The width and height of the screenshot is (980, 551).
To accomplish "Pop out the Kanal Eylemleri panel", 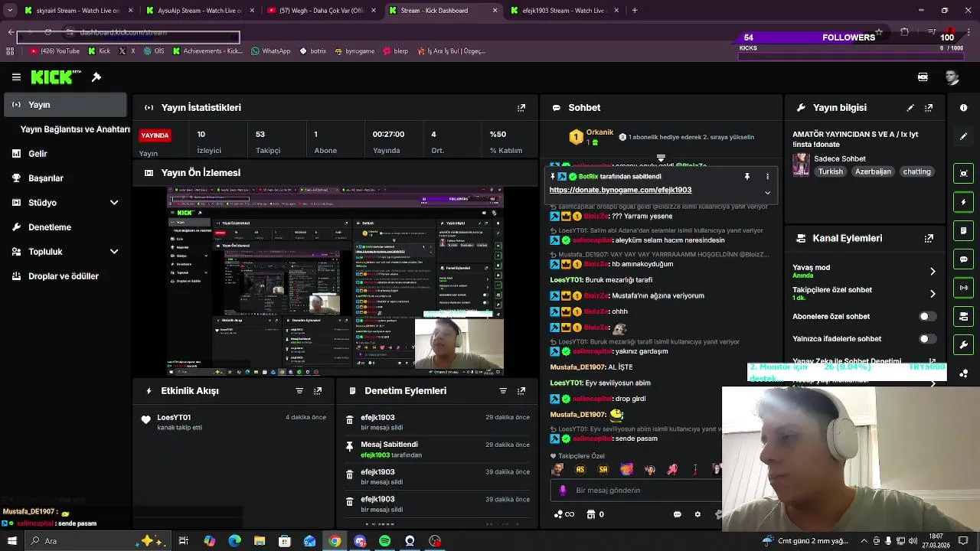I will (x=929, y=238).
